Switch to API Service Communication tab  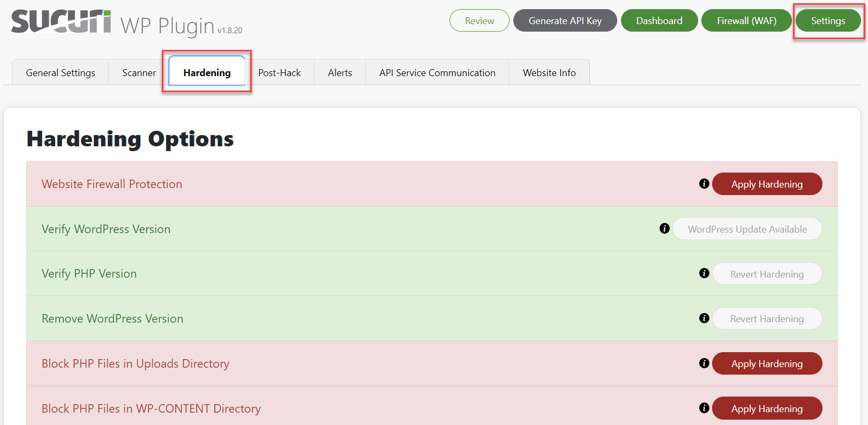coord(437,72)
